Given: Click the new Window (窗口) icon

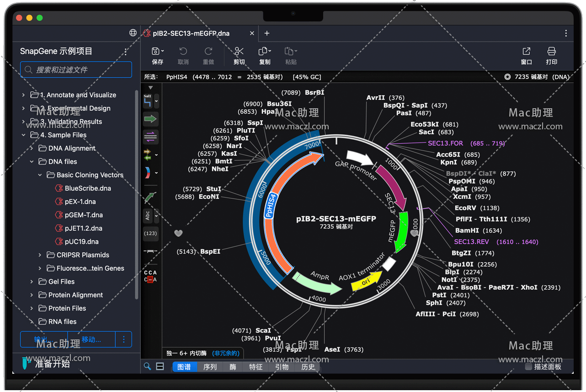Looking at the screenshot, I should [x=527, y=52].
